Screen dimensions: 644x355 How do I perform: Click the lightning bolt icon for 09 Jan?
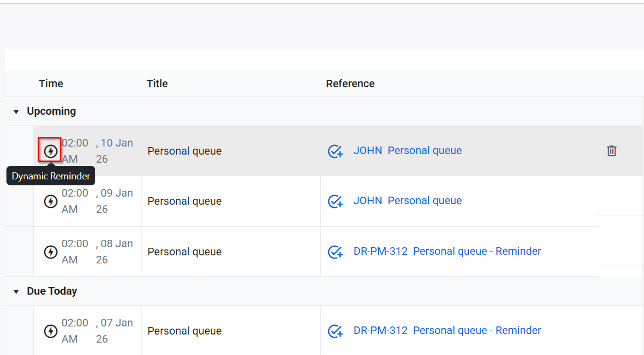tap(51, 201)
